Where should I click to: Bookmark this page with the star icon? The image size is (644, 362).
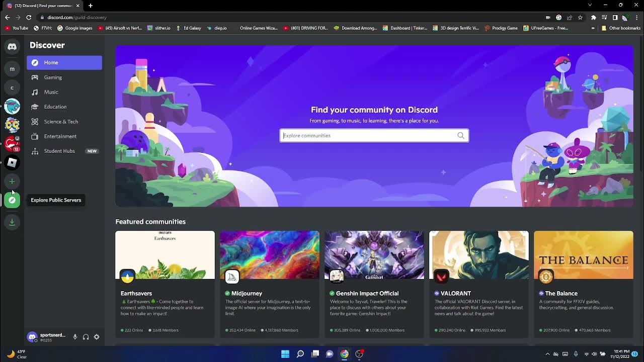[x=580, y=17]
